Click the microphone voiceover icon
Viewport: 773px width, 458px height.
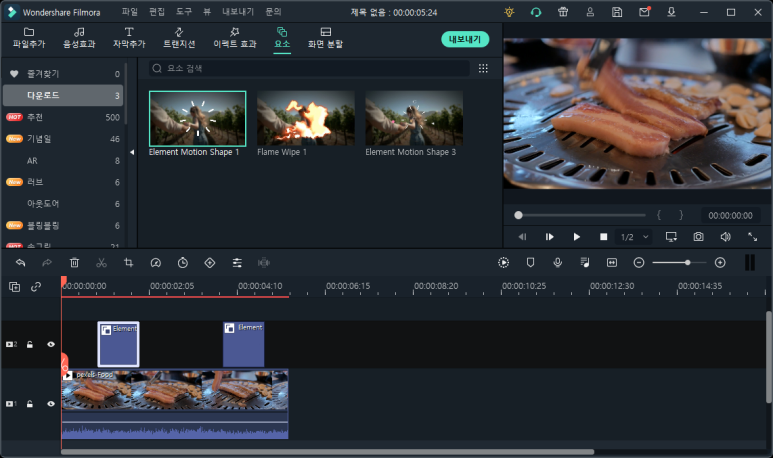(x=558, y=263)
